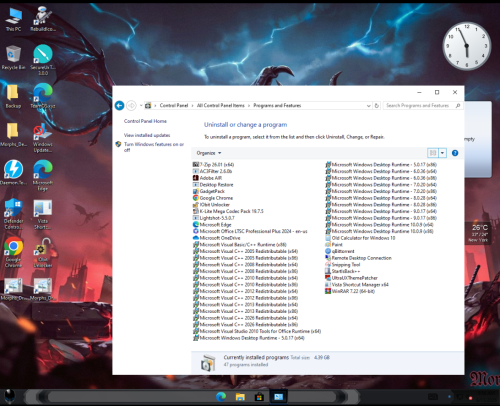
Task: Select Microsoft OneDrive list entry
Action: click(x=217, y=238)
